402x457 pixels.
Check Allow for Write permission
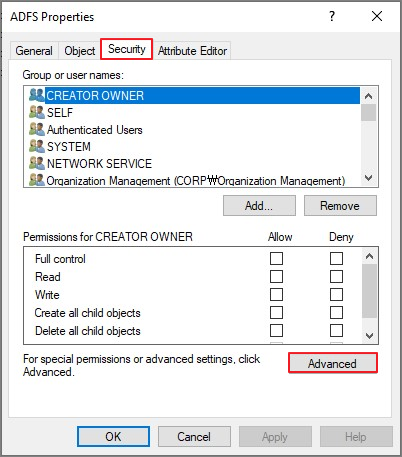276,295
